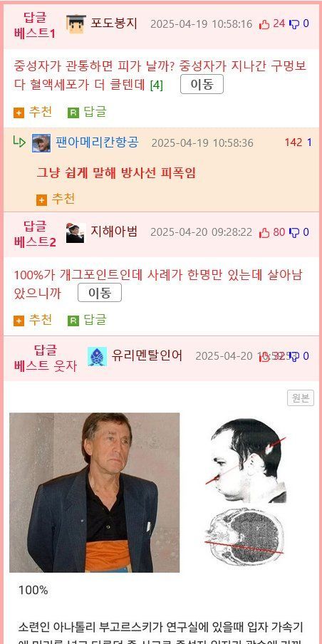Open the 팬아메리칸항공 username link
Screen dimensions: 322x644
pos(98,142)
